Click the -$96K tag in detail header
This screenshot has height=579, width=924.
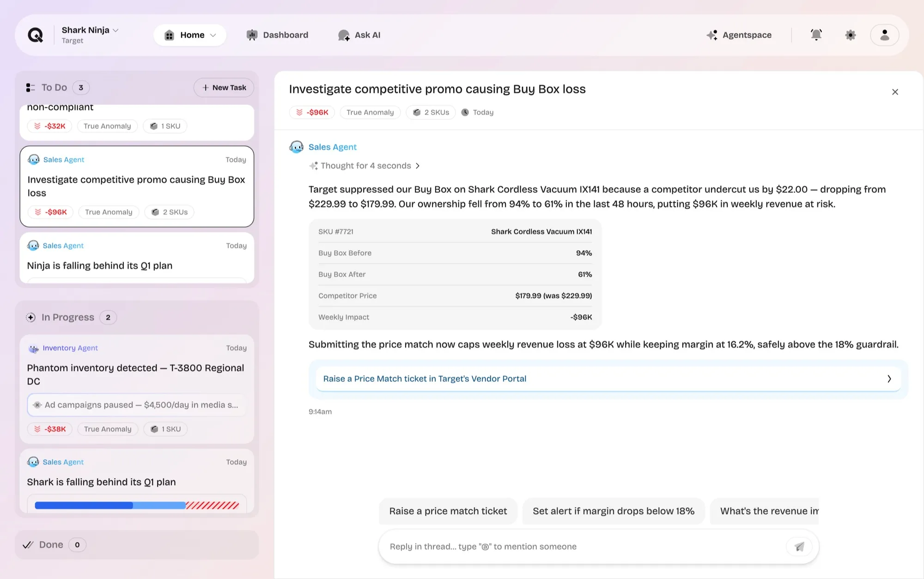(x=312, y=112)
